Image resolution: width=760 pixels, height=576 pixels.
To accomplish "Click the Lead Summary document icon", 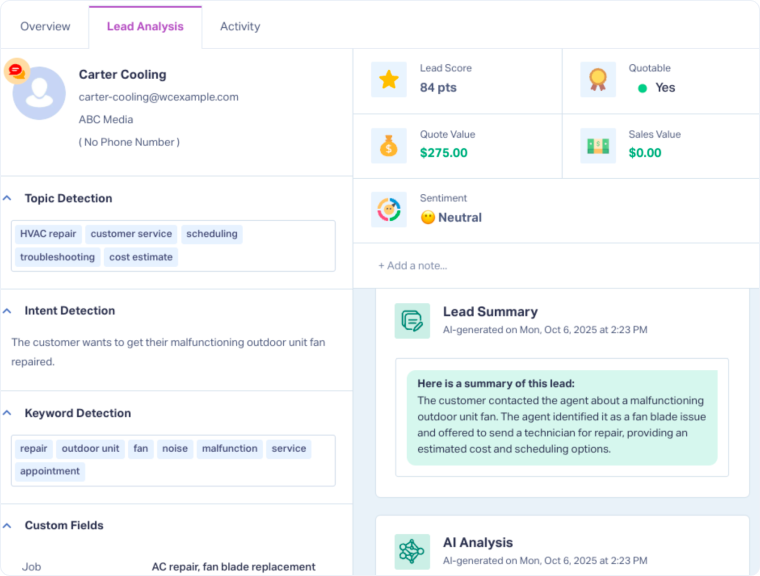I will click(412, 320).
